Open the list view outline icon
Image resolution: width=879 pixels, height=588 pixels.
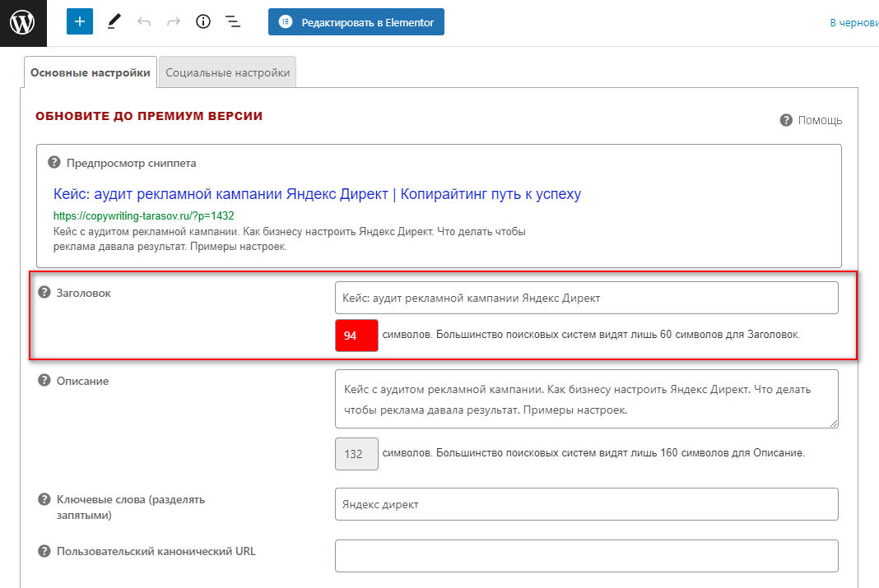[233, 22]
